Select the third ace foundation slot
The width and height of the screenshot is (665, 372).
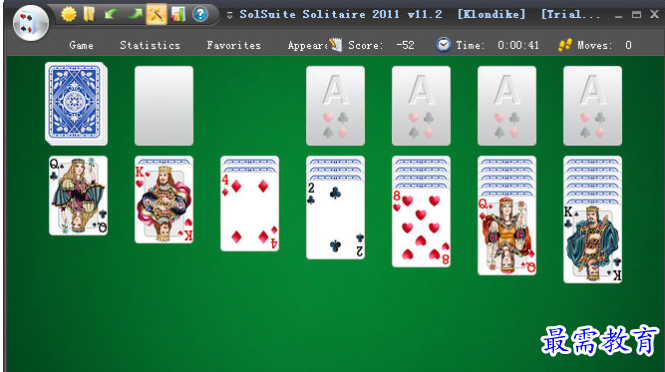507,106
